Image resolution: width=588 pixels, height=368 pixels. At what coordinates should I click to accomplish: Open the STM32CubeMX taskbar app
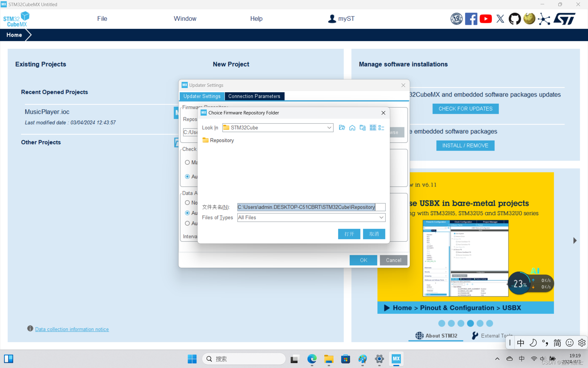pyautogui.click(x=396, y=359)
